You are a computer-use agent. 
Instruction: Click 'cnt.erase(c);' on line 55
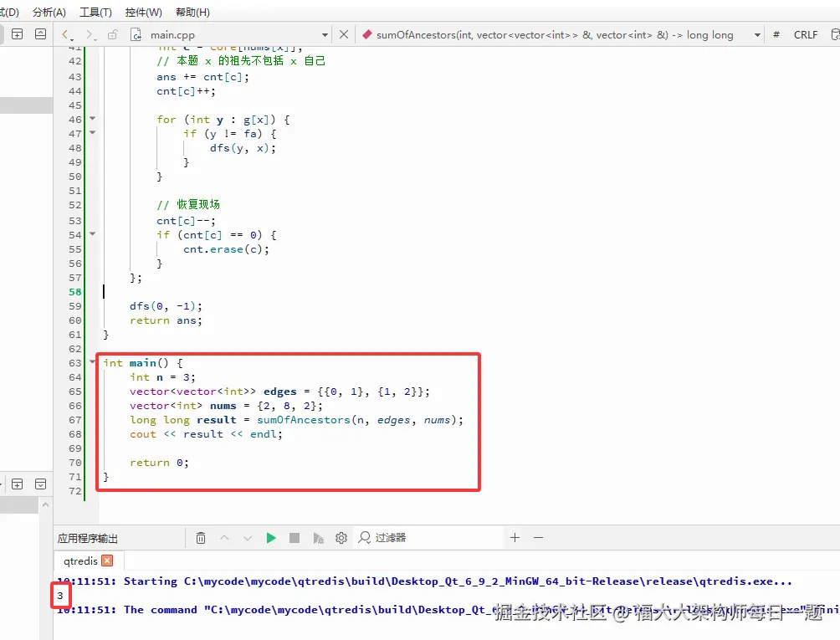tap(226, 249)
